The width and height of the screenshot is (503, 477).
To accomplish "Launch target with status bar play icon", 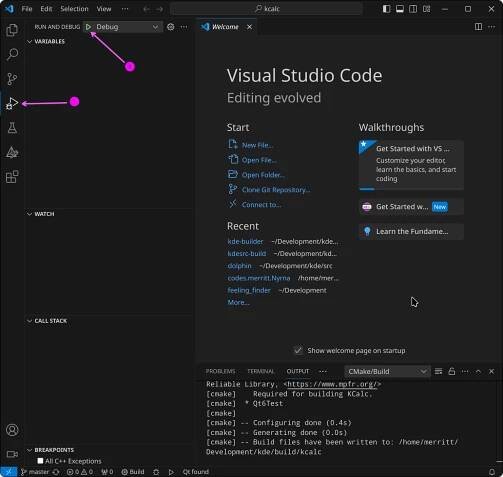I will tap(171, 472).
